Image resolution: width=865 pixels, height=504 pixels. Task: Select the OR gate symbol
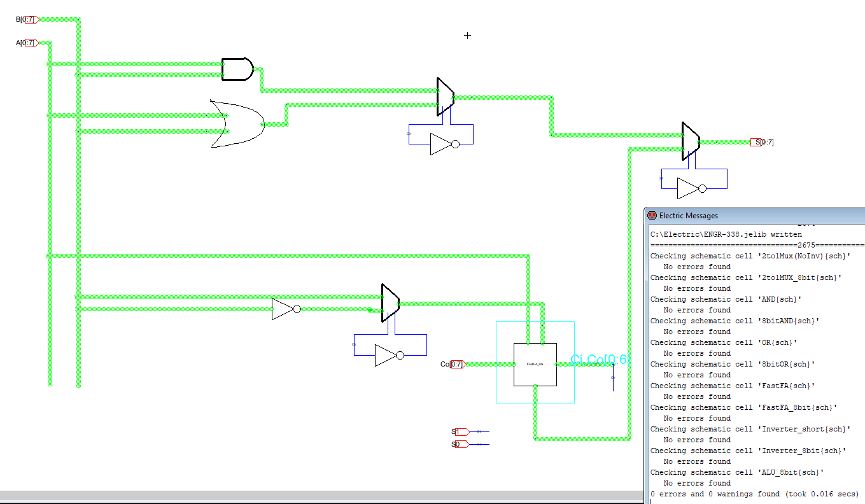point(236,124)
